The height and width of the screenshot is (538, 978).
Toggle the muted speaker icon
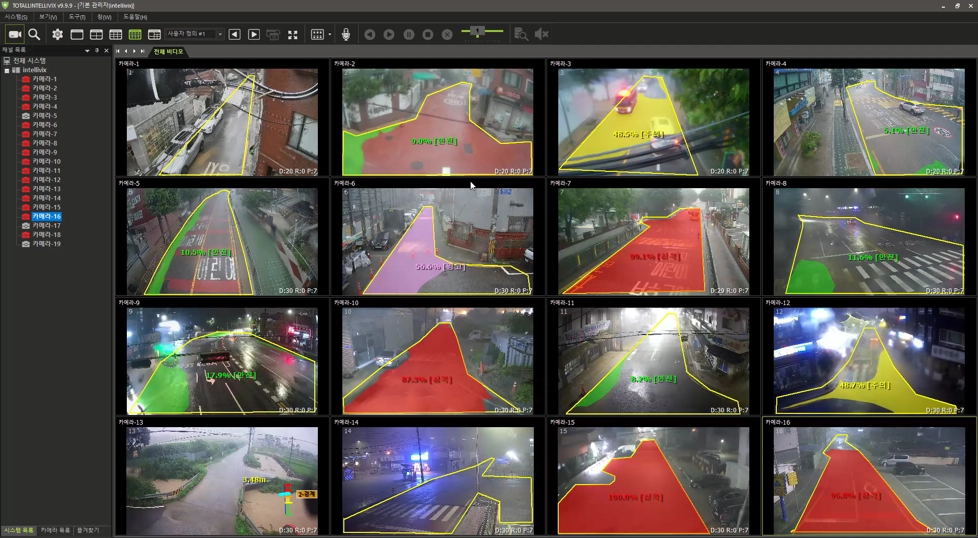541,34
